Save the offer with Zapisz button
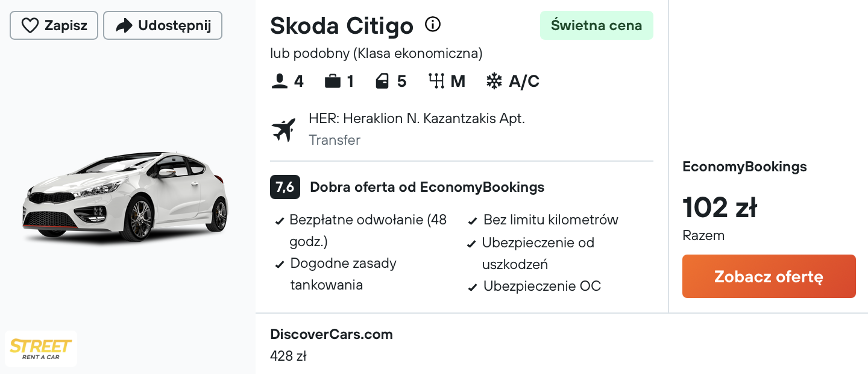 pos(54,25)
